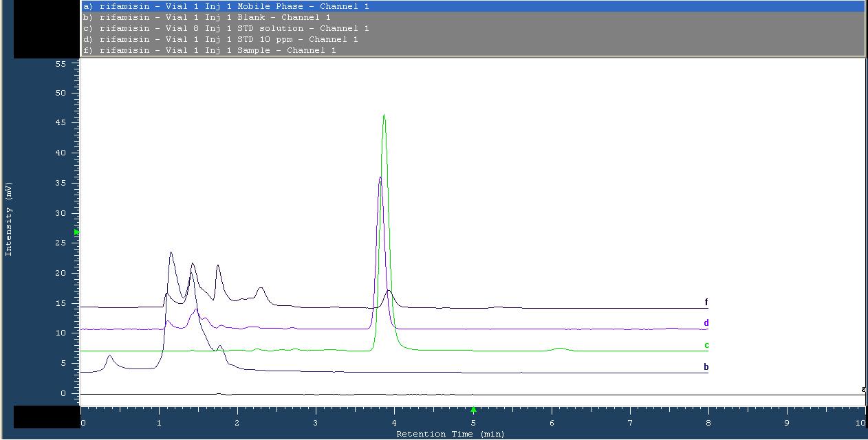Click first Sample trace peak near 1.2 min
Screen dimensions: 868x440
click(x=171, y=253)
